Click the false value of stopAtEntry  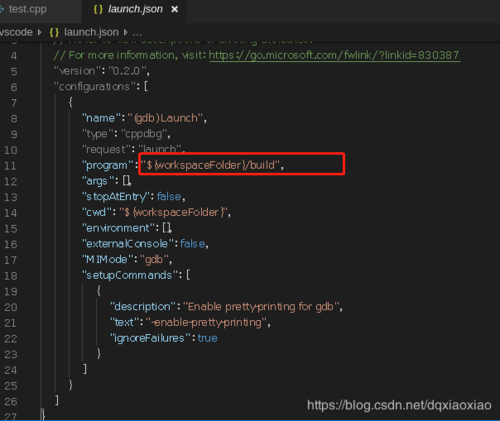pos(169,197)
